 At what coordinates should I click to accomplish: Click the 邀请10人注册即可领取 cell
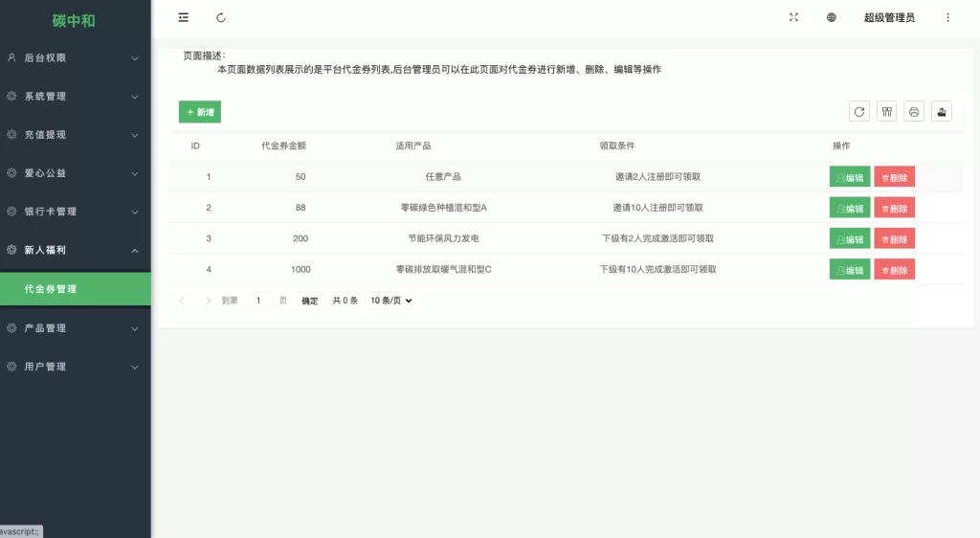pyautogui.click(x=658, y=208)
